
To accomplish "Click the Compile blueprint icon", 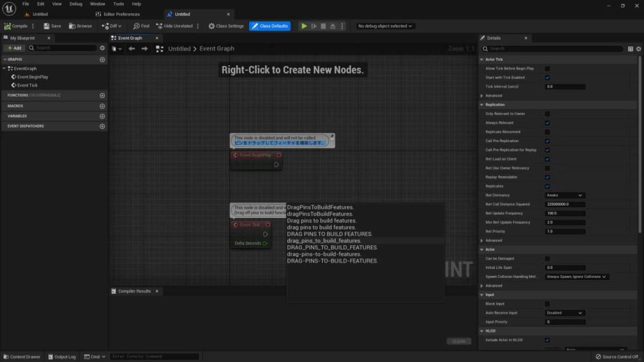I will pos(8,26).
